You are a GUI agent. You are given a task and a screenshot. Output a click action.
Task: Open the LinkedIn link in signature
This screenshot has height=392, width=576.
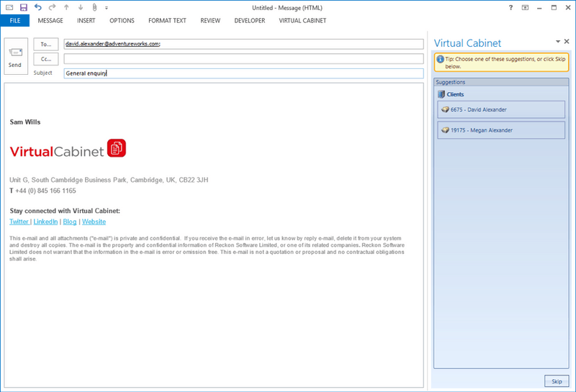pos(45,222)
